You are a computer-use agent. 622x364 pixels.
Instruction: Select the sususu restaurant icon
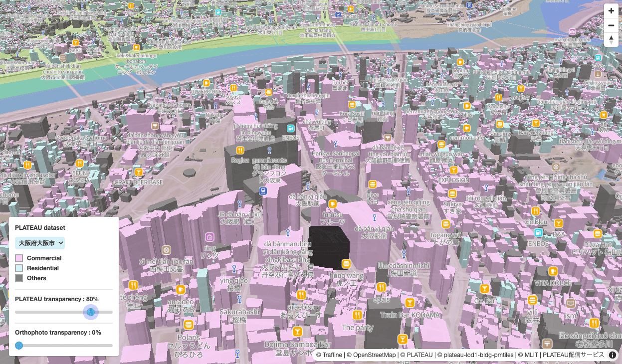coord(233,88)
